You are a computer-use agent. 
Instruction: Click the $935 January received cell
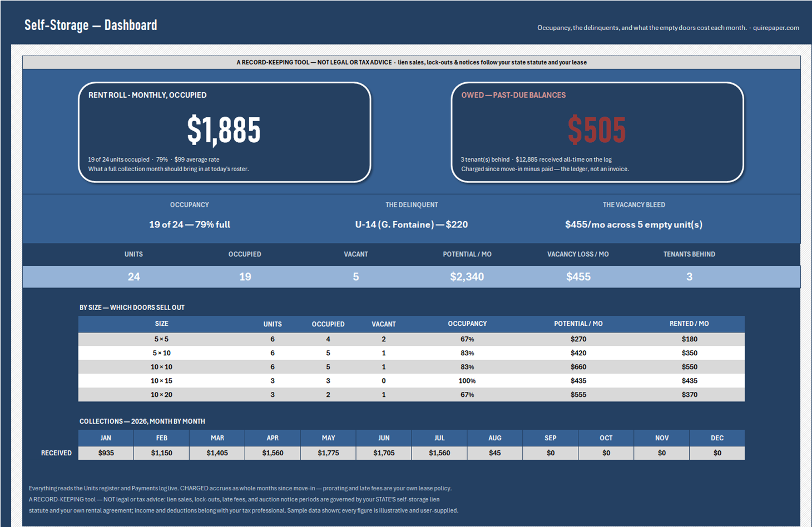point(106,453)
